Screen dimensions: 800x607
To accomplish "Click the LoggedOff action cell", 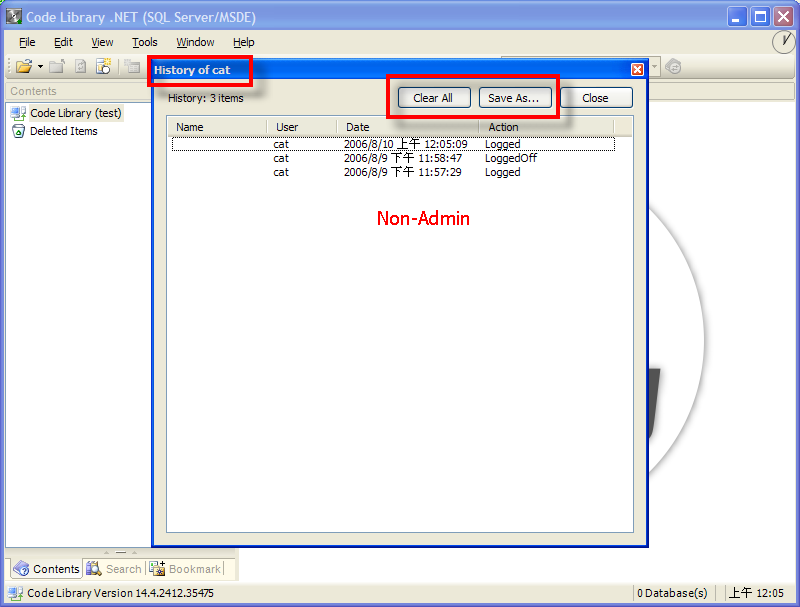I will coord(511,158).
